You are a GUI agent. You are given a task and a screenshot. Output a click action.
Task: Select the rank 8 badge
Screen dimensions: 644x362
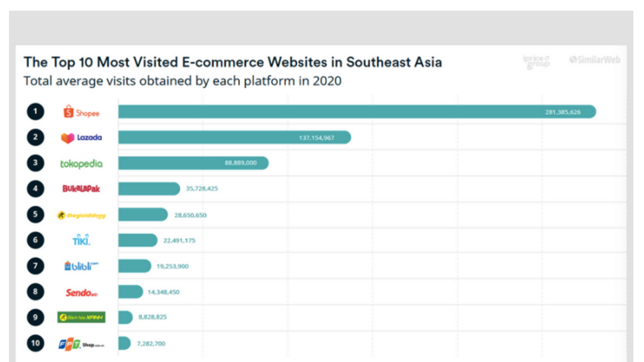tap(35, 292)
